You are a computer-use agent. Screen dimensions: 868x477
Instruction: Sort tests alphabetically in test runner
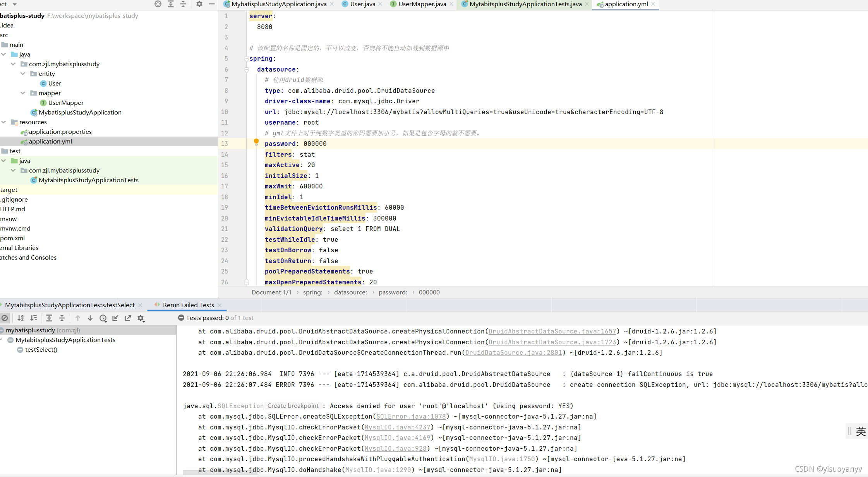[21, 318]
